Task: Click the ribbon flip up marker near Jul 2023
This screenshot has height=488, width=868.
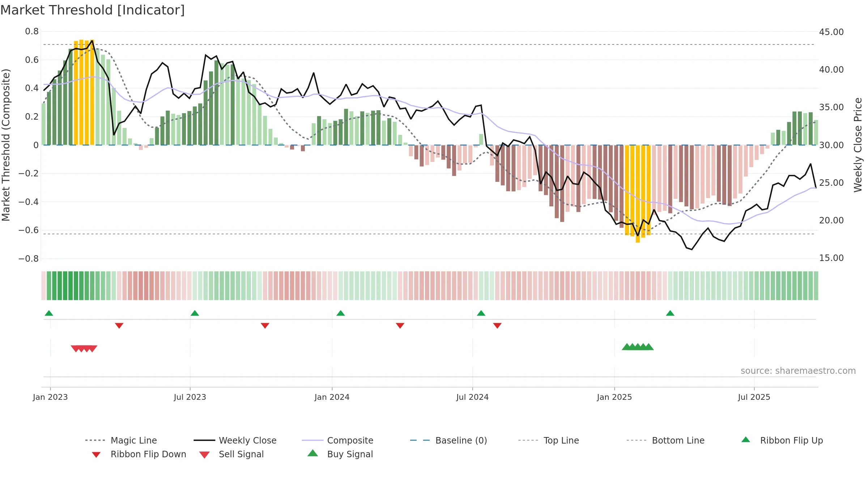Action: [x=195, y=313]
